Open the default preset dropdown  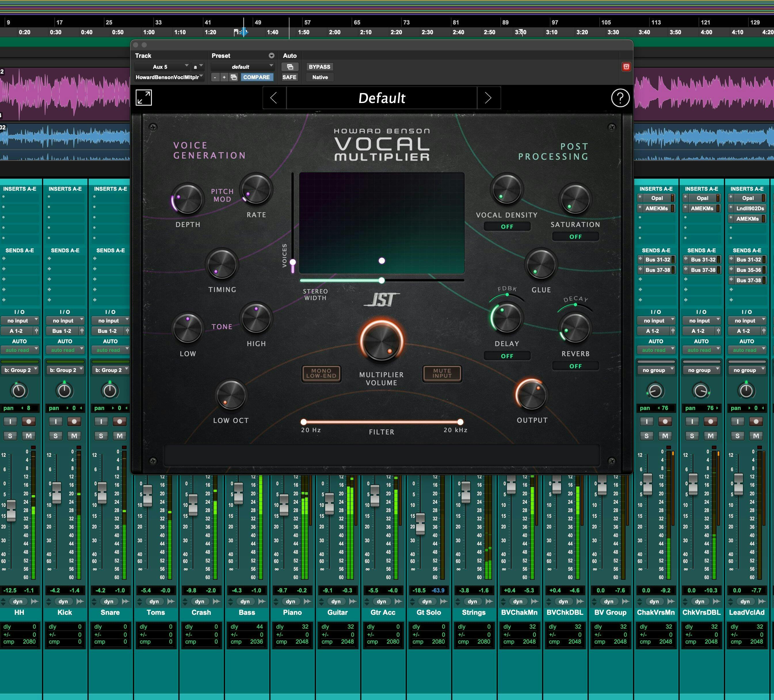point(242,67)
